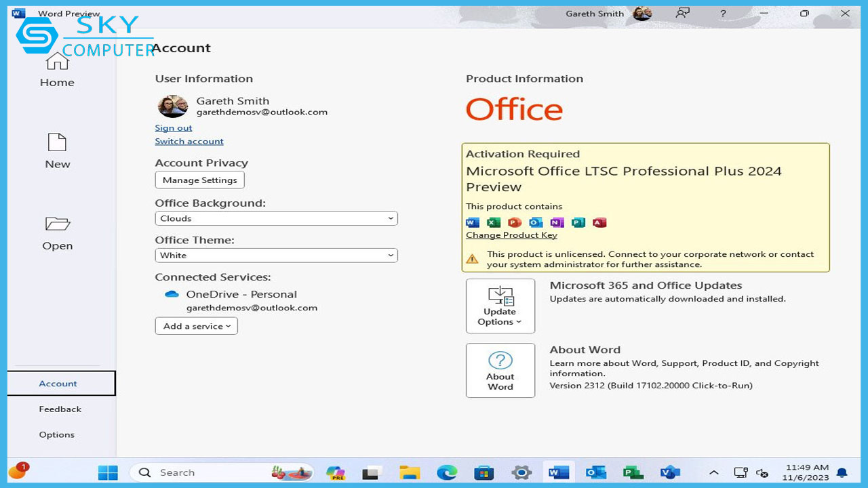This screenshot has height=488, width=868.
Task: Select the Account tab in sidebar
Action: pos(61,383)
